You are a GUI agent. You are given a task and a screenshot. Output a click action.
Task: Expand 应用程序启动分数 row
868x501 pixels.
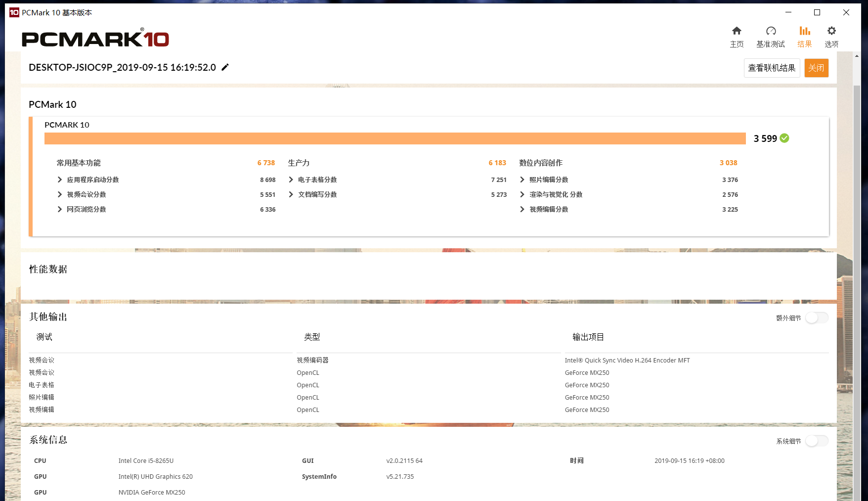click(x=60, y=180)
